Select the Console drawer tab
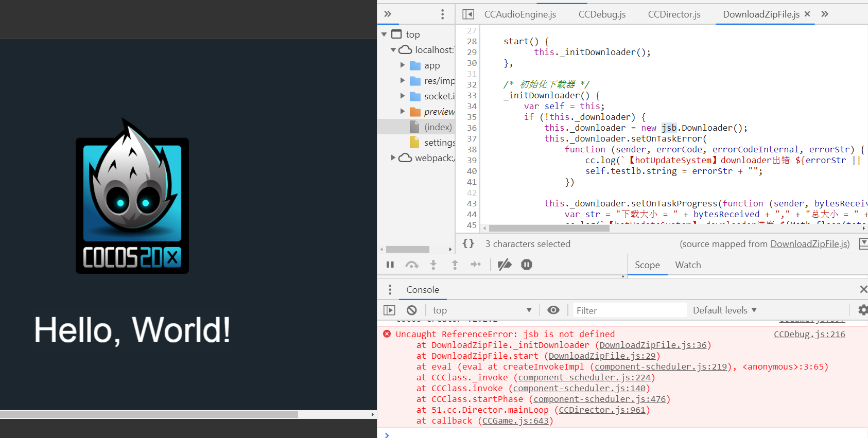This screenshot has height=438, width=868. click(423, 290)
